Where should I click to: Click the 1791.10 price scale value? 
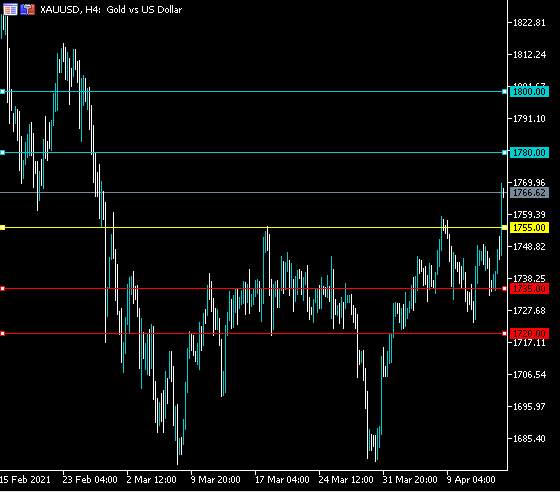529,119
